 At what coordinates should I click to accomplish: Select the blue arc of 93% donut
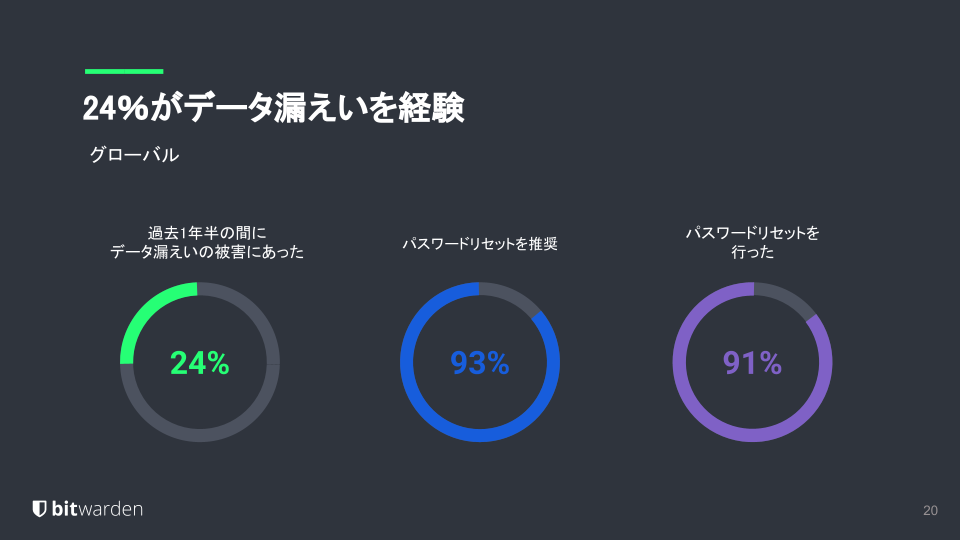click(480, 435)
